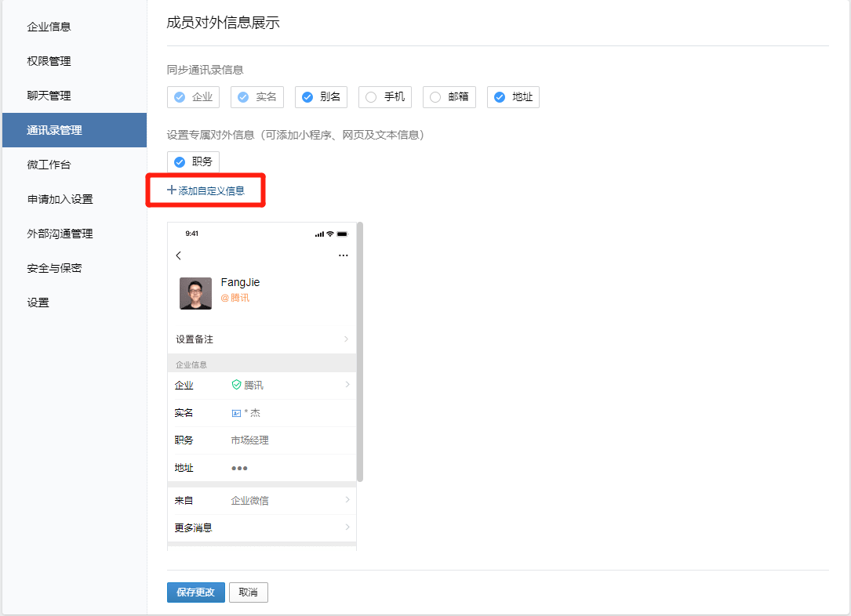Image resolution: width=851 pixels, height=616 pixels.
Task: Open the three-dot menu in phone preview
Action: (343, 255)
